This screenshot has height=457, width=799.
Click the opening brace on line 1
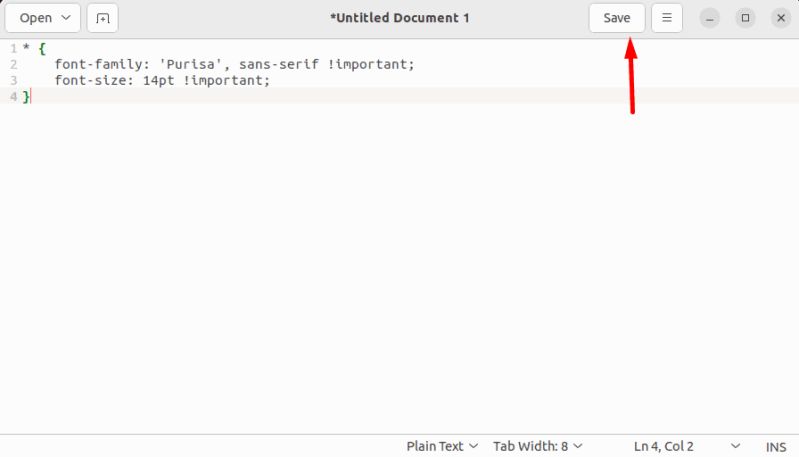coord(42,49)
